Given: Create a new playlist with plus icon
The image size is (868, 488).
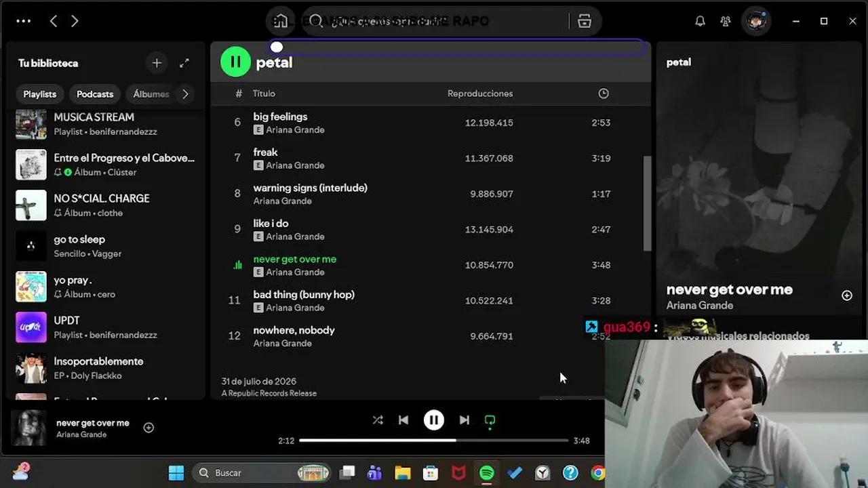Looking at the screenshot, I should pyautogui.click(x=157, y=63).
